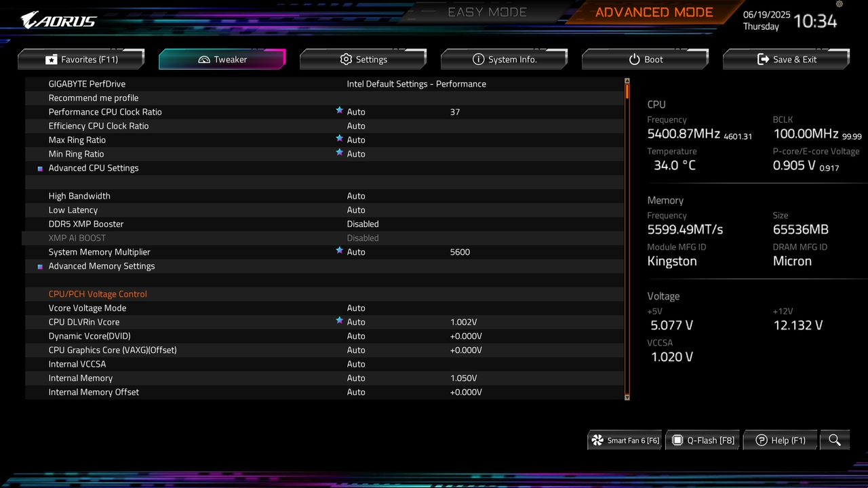Open the Settings tab
The image size is (868, 488).
[363, 59]
